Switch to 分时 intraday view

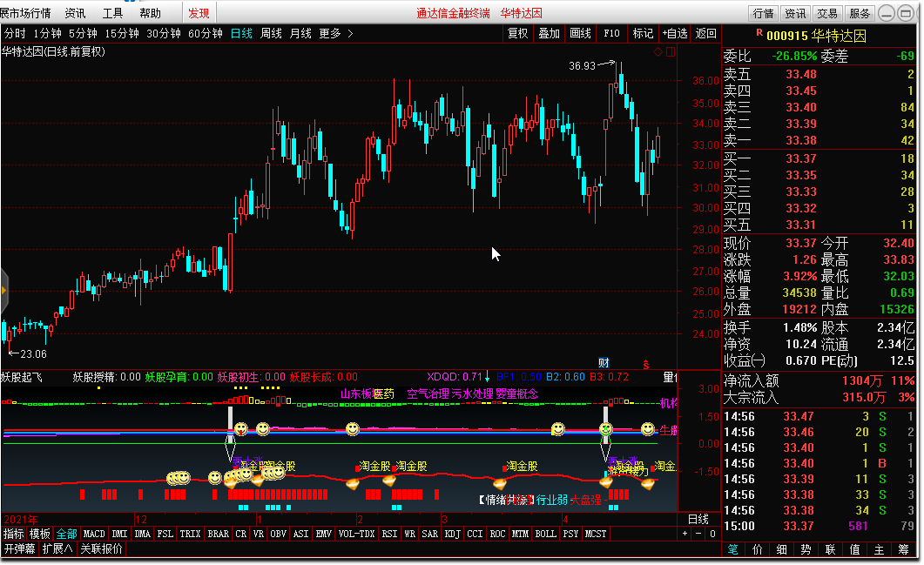pyautogui.click(x=16, y=34)
